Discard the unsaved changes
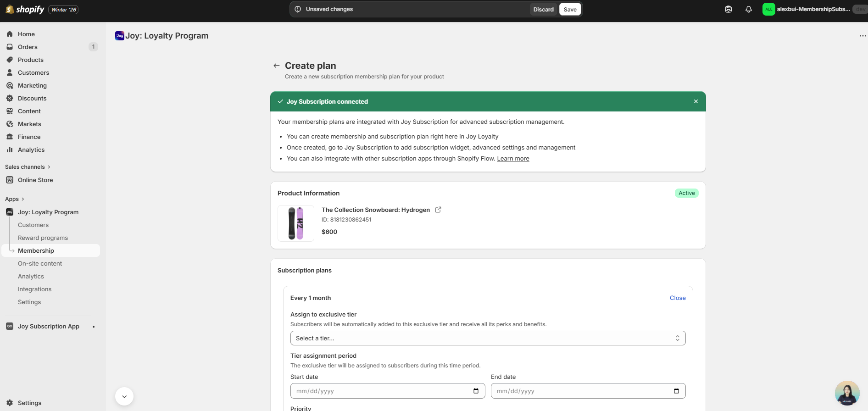Screen dimensions: 868x411 tap(543, 9)
